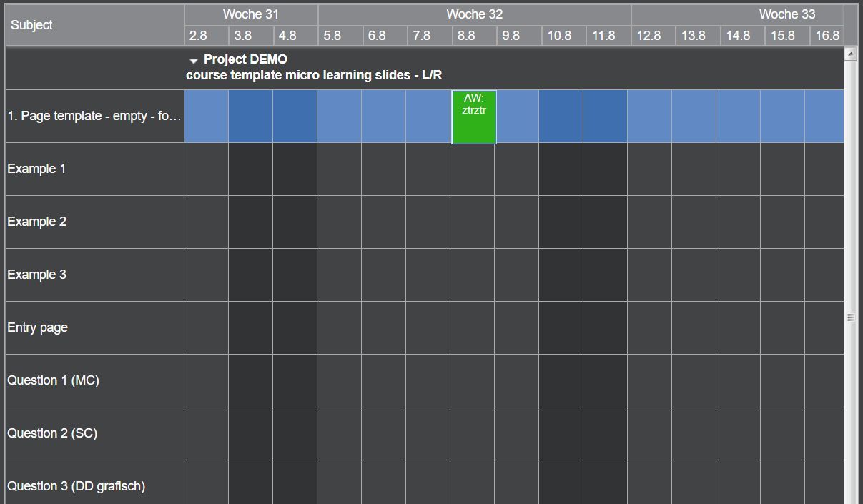This screenshot has width=863, height=504.
Task: Select the Woche 33 week header
Action: pyautogui.click(x=786, y=14)
